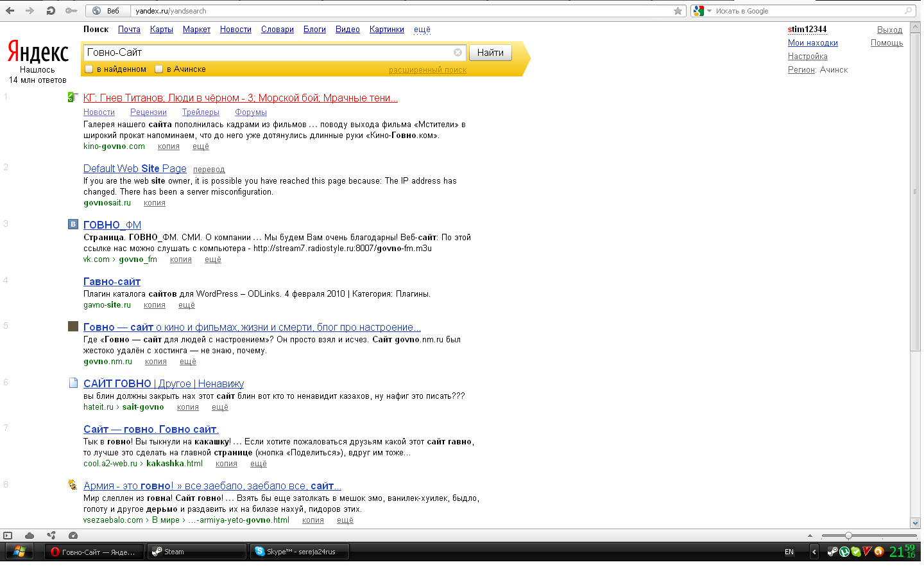924x578 pixels.
Task: Open the favicon beside Армия - это говно result
Action: pyautogui.click(x=73, y=485)
